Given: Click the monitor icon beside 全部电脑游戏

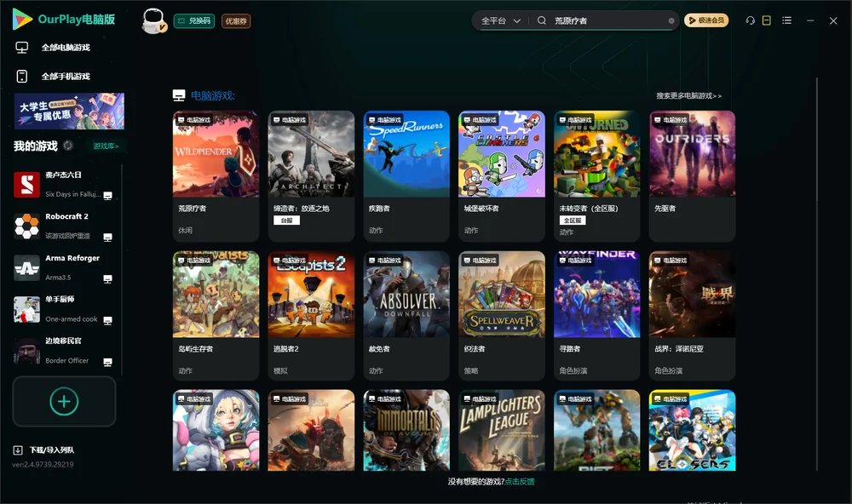Looking at the screenshot, I should point(22,48).
